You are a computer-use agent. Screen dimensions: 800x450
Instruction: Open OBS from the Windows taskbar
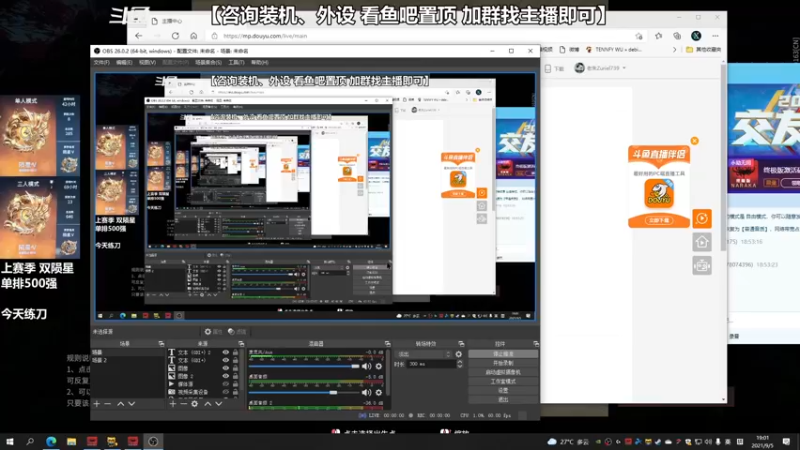click(x=153, y=441)
